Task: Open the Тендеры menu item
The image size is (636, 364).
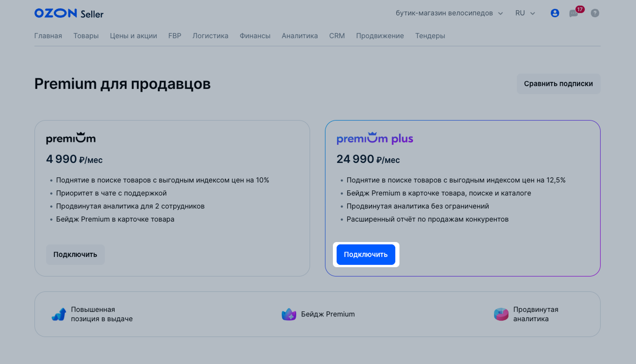Action: tap(430, 36)
